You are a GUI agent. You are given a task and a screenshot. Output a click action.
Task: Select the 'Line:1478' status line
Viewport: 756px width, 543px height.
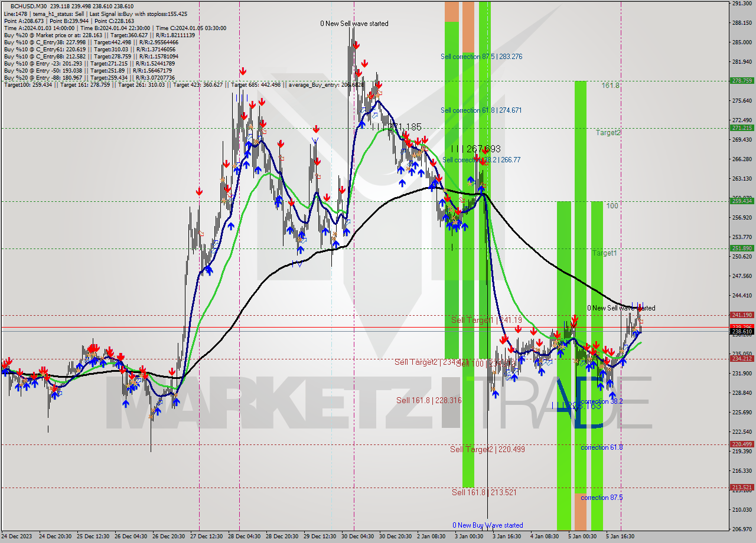[96, 14]
